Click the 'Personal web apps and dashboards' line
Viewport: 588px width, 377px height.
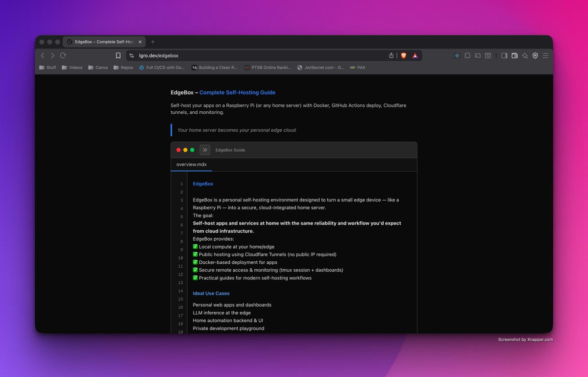(x=232, y=305)
